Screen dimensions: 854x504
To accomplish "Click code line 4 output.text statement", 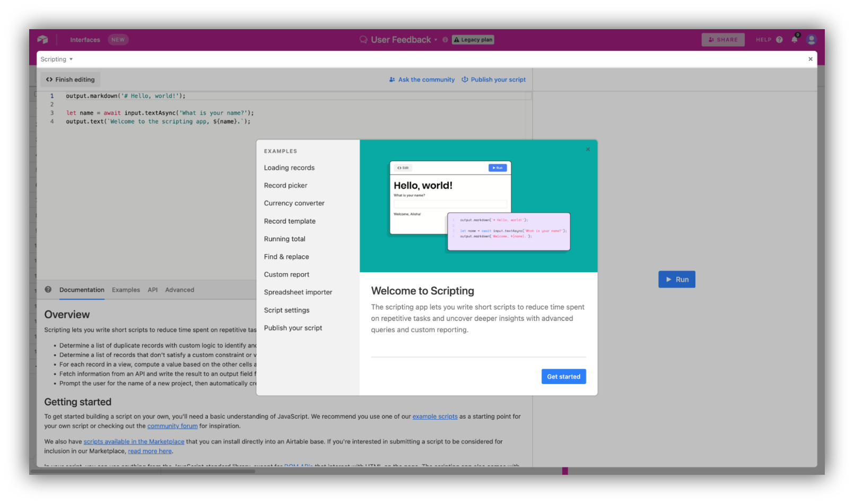I will [x=158, y=121].
